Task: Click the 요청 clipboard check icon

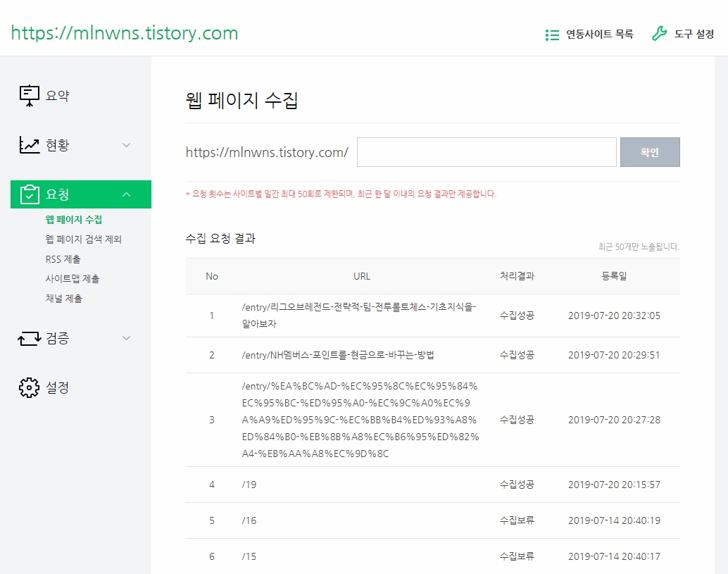Action: 30,194
